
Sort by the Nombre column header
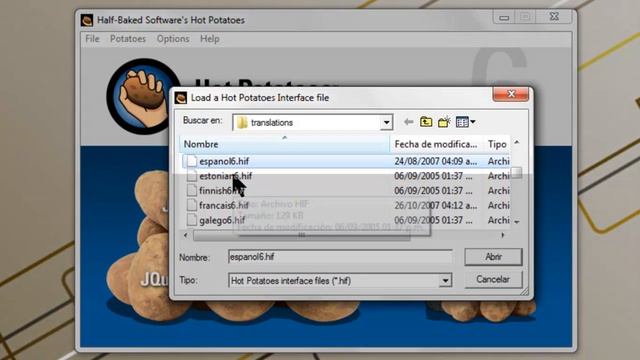(x=284, y=144)
